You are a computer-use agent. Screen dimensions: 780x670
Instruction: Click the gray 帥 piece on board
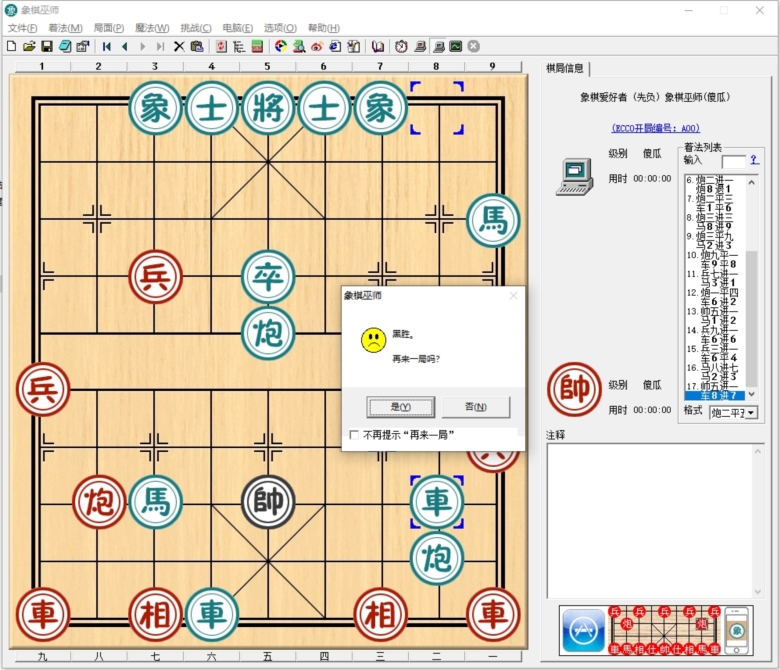(268, 501)
